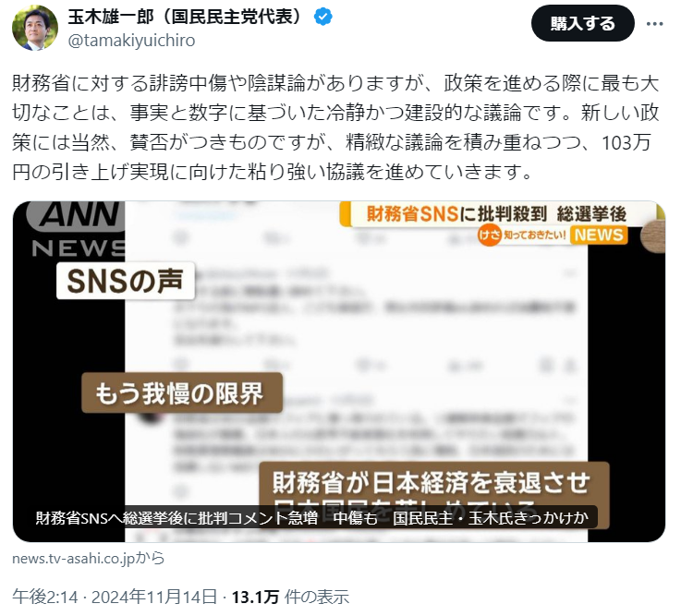Screen dimensions: 681x616
Task: Click the 13.1万 件の表示 view count
Action: click(290, 597)
